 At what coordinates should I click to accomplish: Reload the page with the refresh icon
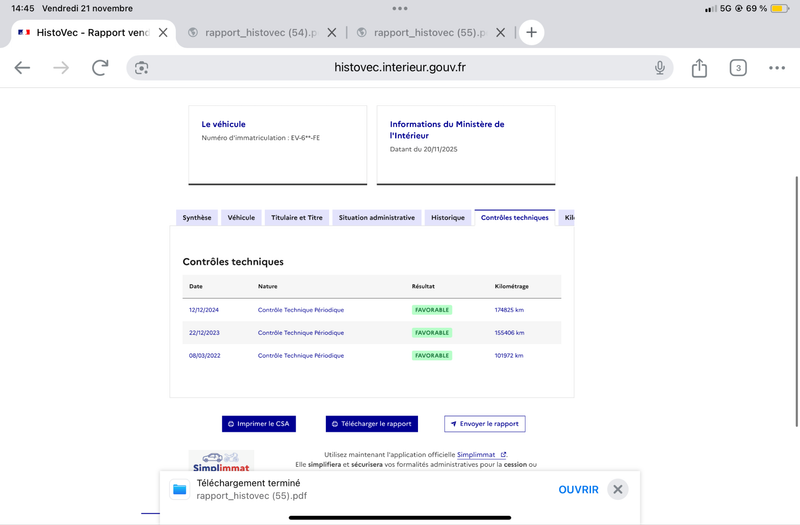click(100, 67)
